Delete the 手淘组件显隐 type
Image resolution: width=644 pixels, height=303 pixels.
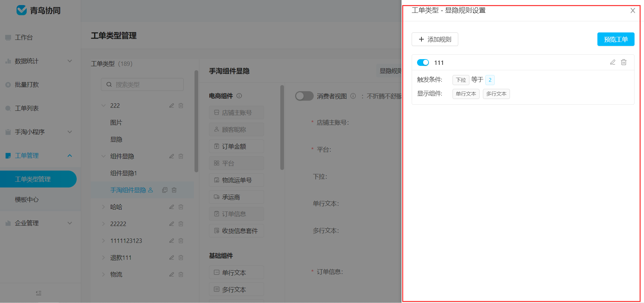pyautogui.click(x=174, y=190)
